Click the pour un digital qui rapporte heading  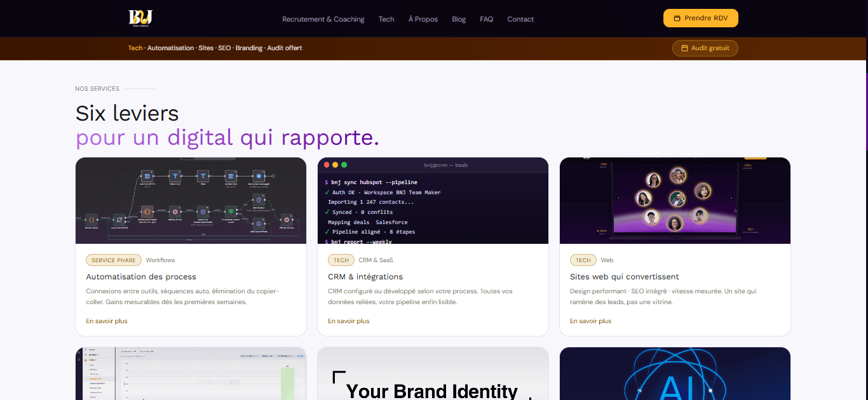227,137
